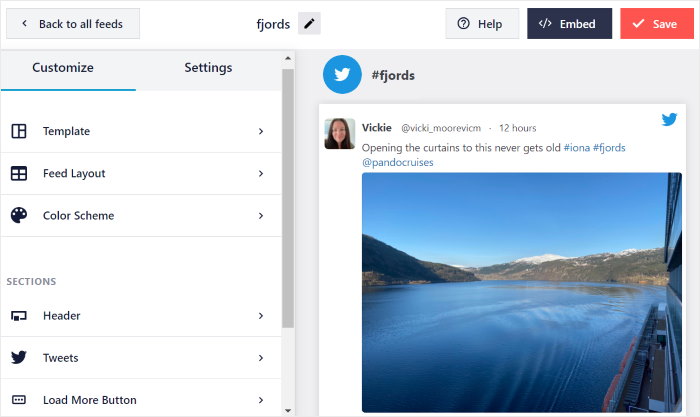Click the Tweets bird icon in sidebar
Image resolution: width=700 pixels, height=417 pixels.
coord(19,358)
